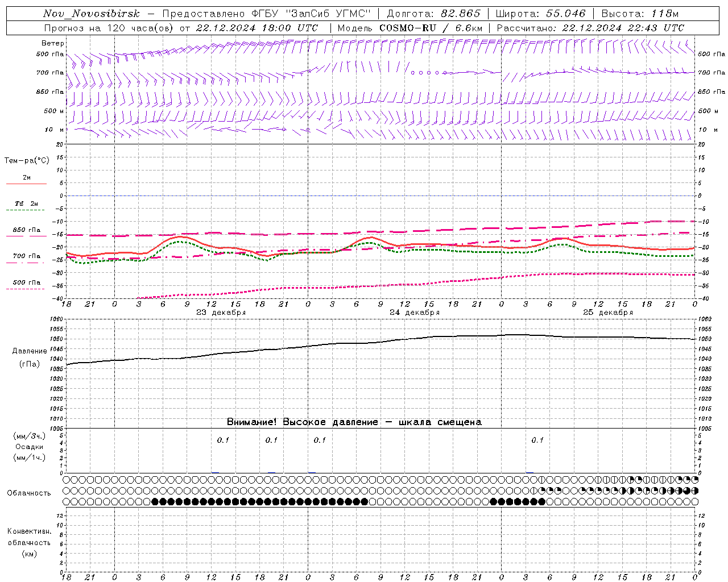The height and width of the screenshot is (582, 728).
Task: Click the 2м temperature legend label
Action: point(27,177)
